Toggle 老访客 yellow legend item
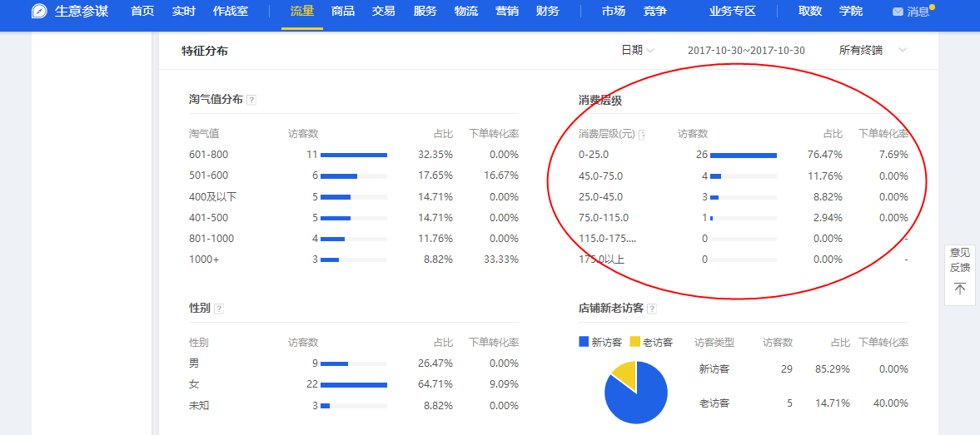Image resolution: width=980 pixels, height=435 pixels. [x=651, y=342]
